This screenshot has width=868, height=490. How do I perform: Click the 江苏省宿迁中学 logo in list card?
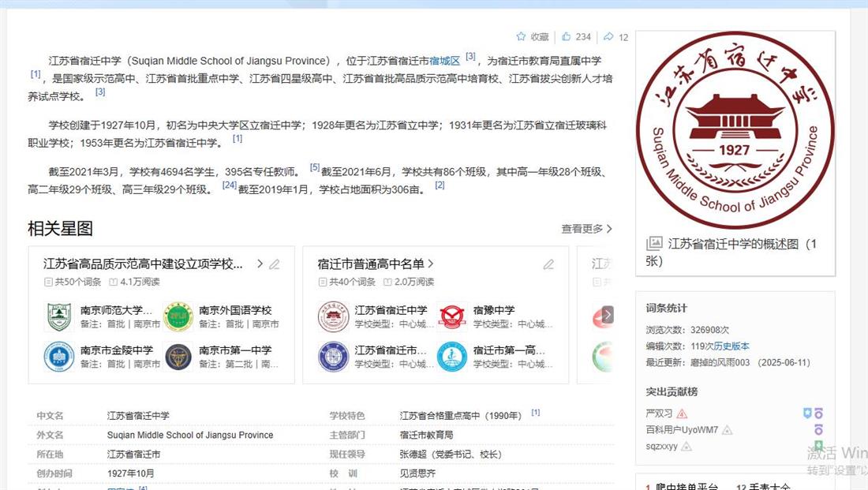(x=333, y=316)
